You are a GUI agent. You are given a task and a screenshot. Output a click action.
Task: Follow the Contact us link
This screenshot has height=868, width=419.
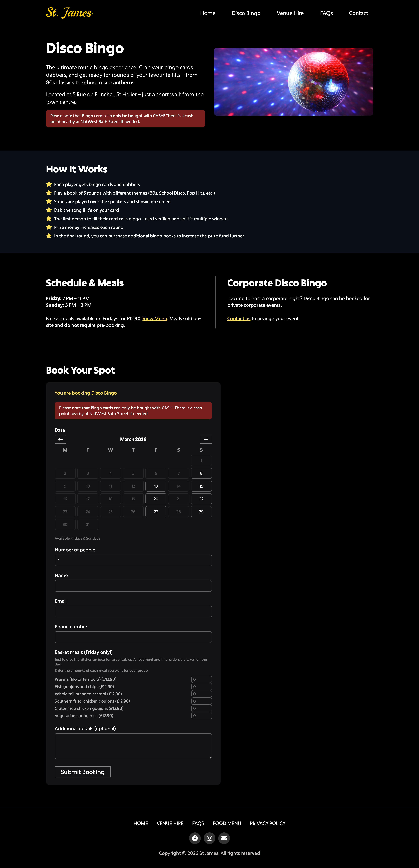[x=239, y=318]
